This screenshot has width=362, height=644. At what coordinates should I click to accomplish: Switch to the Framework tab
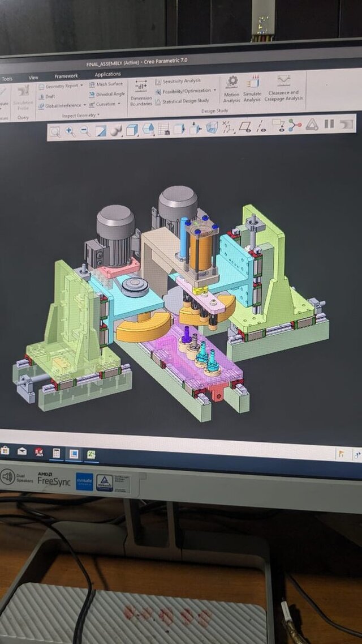pos(66,76)
